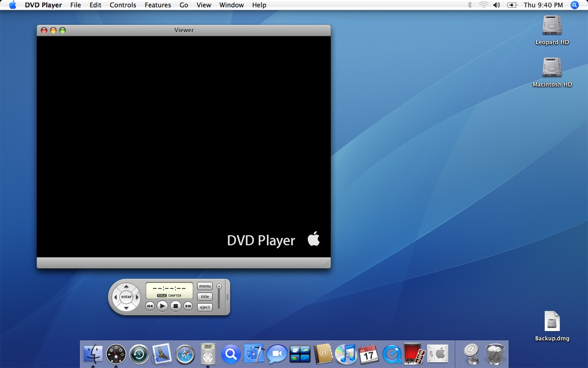Open Photo Booth from the Dock
Screen dimensions: 588x368
(x=415, y=354)
